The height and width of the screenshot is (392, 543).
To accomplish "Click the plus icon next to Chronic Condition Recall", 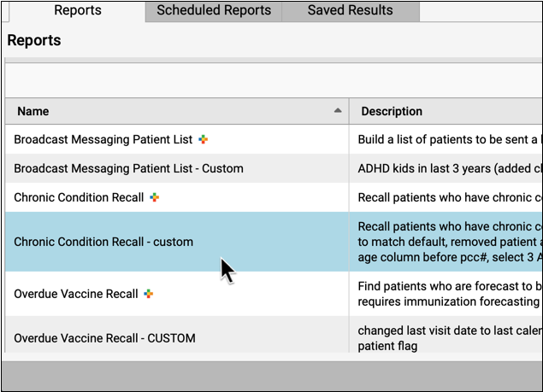I will click(x=155, y=197).
